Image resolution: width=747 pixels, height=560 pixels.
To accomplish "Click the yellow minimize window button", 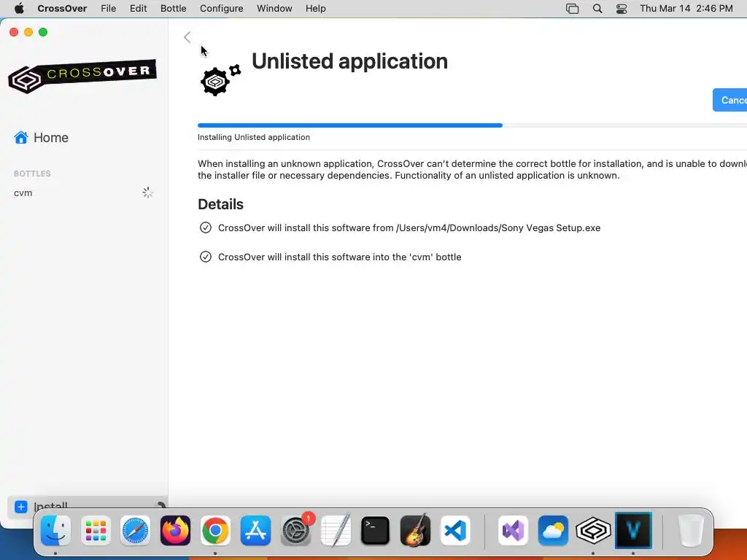I will click(x=28, y=32).
